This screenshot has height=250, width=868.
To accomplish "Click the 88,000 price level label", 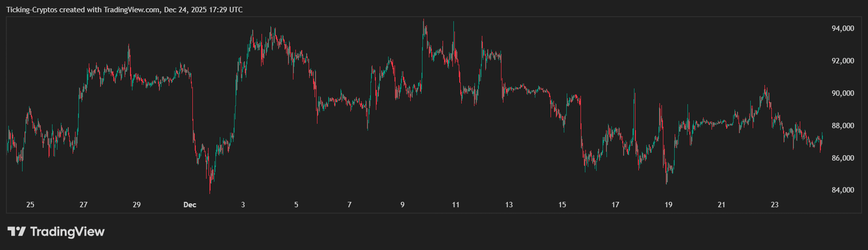I will coord(842,126).
